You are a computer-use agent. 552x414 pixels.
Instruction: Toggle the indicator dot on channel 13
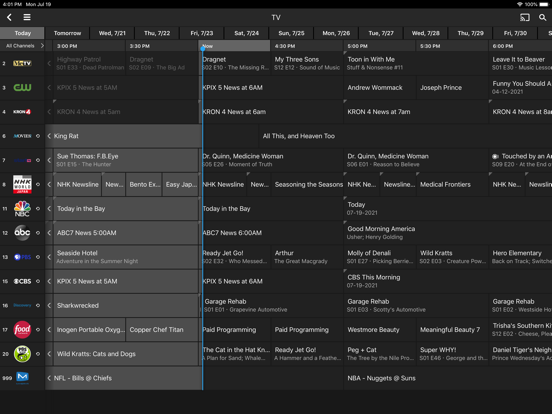pos(38,257)
